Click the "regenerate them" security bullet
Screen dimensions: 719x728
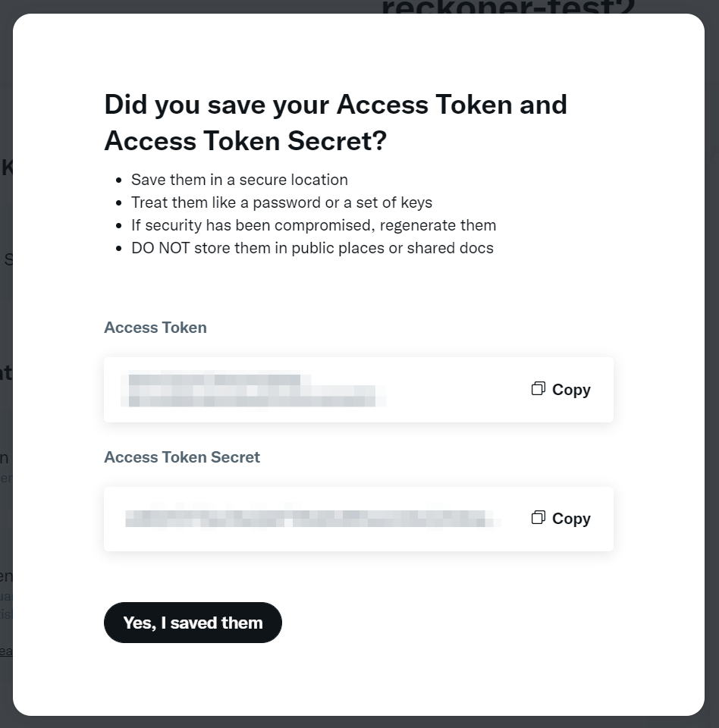pyautogui.click(x=313, y=225)
